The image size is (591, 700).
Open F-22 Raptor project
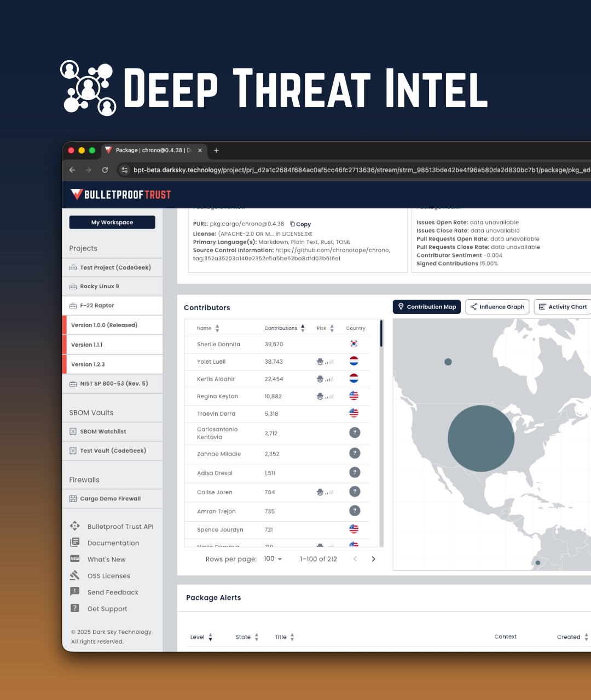pyautogui.click(x=113, y=306)
